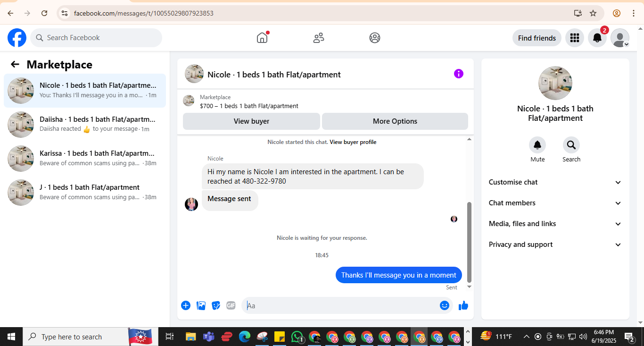Open File Explorer from the taskbar
This screenshot has width=644, height=346.
pyautogui.click(x=190, y=337)
